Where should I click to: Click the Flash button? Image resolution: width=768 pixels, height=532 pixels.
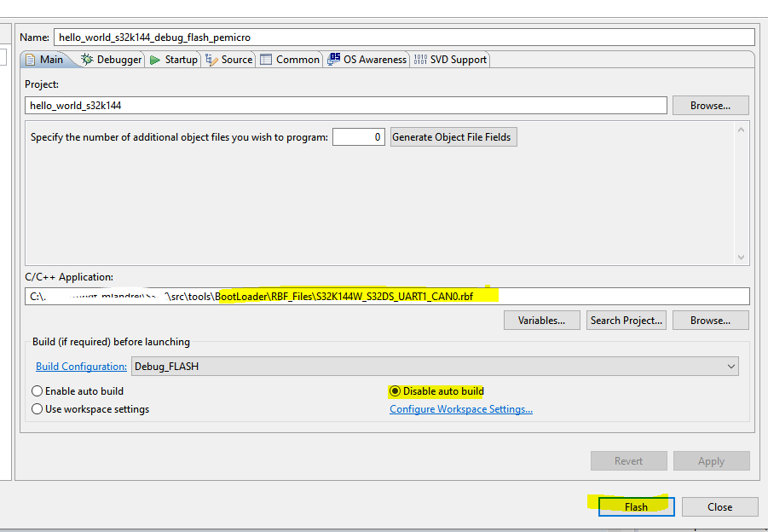[x=636, y=507]
